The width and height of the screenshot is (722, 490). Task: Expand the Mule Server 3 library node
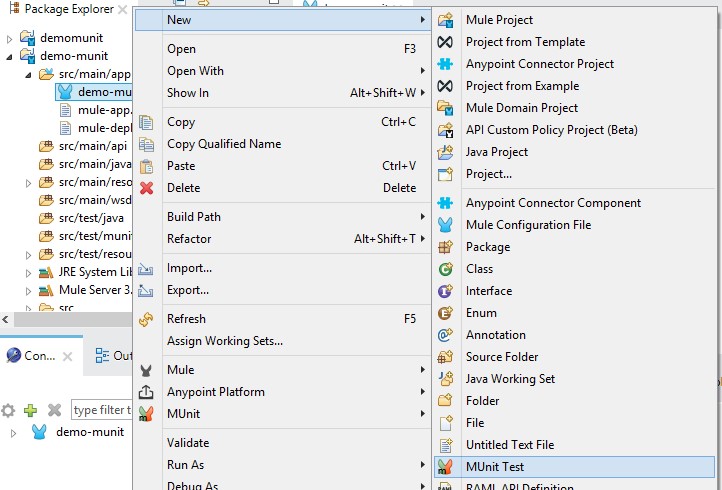pyautogui.click(x=28, y=291)
